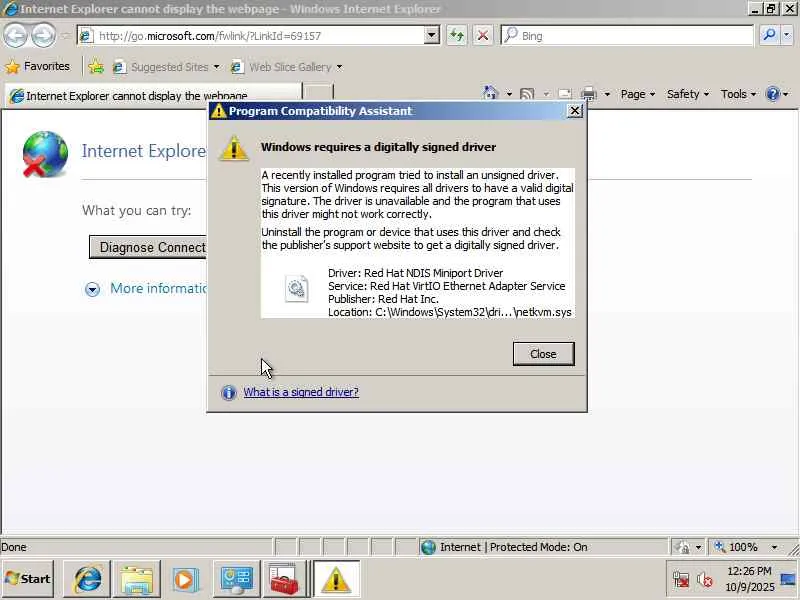The image size is (800, 600).
Task: Click the Close button in dialog
Action: tap(543, 354)
